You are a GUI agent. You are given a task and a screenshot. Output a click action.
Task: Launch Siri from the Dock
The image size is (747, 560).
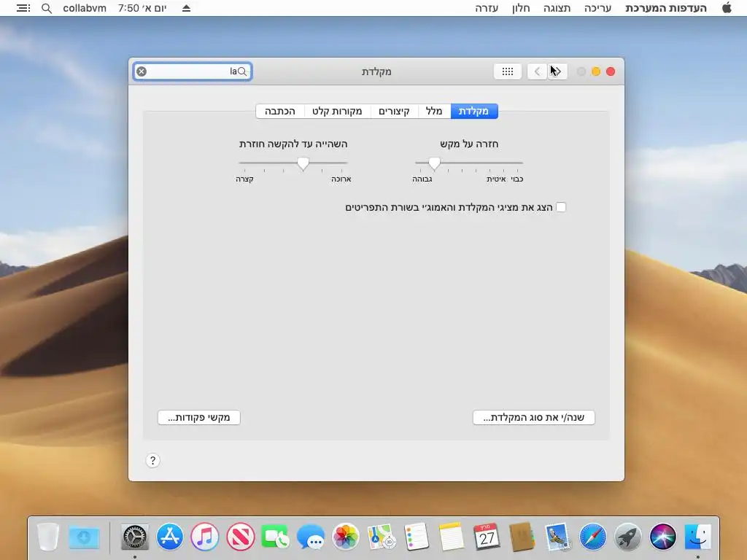pyautogui.click(x=662, y=537)
